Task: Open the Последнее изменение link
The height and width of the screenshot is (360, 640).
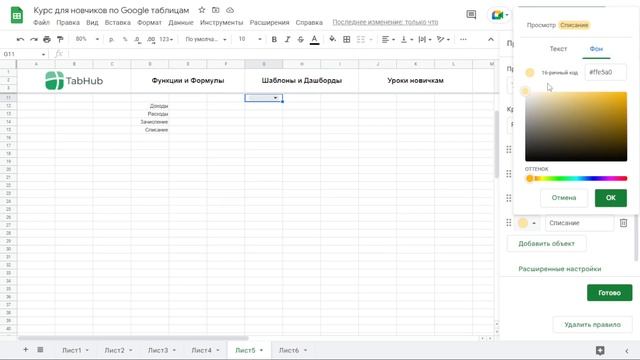Action: [x=385, y=22]
